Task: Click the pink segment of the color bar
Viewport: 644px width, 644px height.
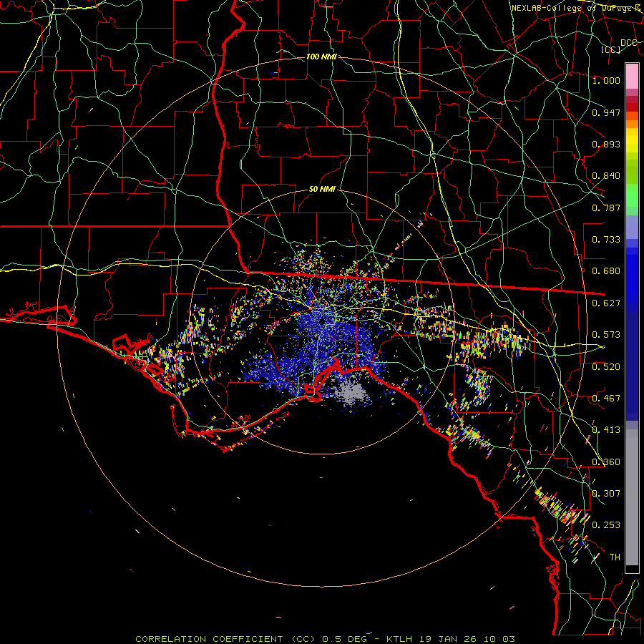Action: [x=632, y=77]
